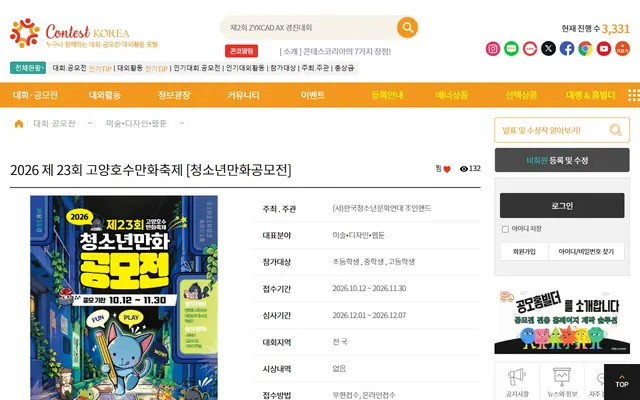Open the 대회·공모전 menu
Image resolution: width=640 pixels, height=400 pixels.
[35, 95]
